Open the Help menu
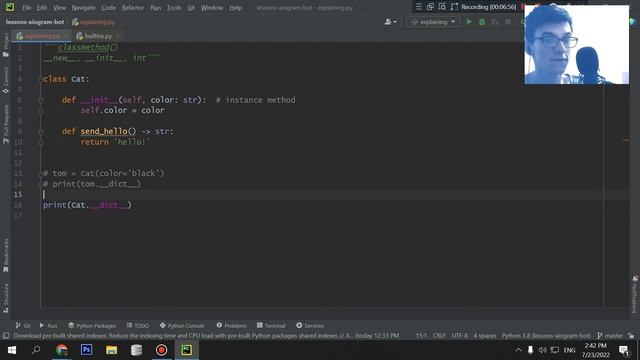The width and height of the screenshot is (640, 360). [x=235, y=7]
